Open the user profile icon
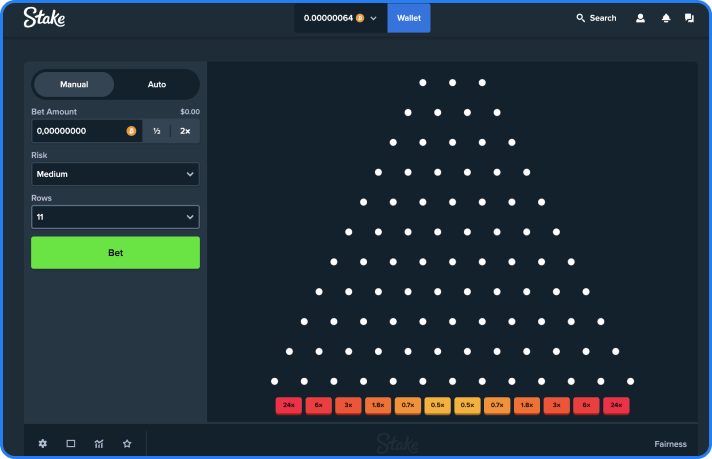The image size is (712, 459). [x=640, y=18]
